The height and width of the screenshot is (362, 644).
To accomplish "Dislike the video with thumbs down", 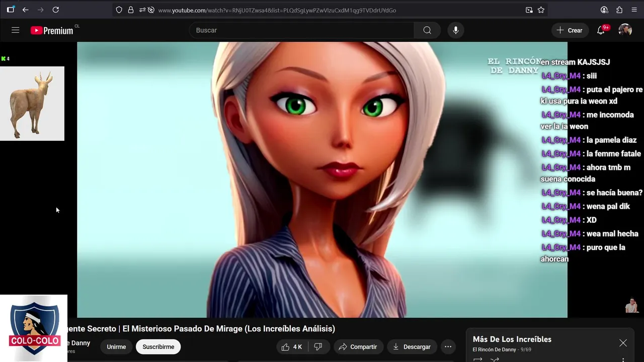I will pyautogui.click(x=318, y=347).
